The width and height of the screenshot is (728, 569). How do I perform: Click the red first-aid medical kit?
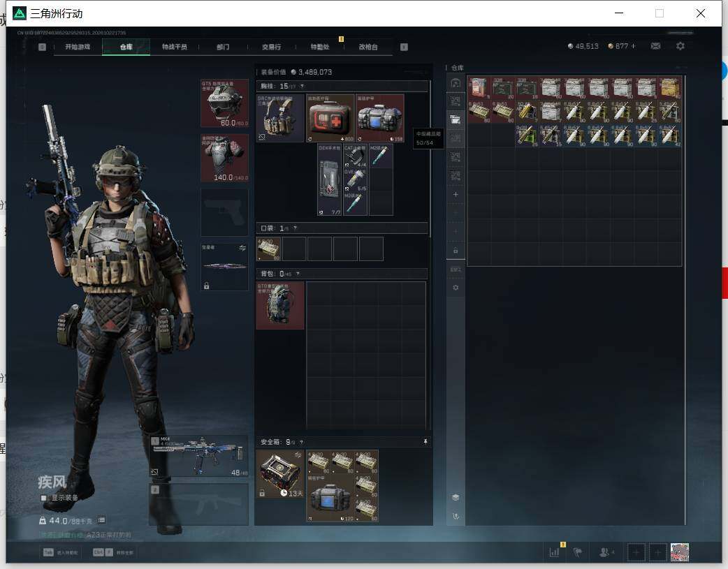pyautogui.click(x=330, y=119)
